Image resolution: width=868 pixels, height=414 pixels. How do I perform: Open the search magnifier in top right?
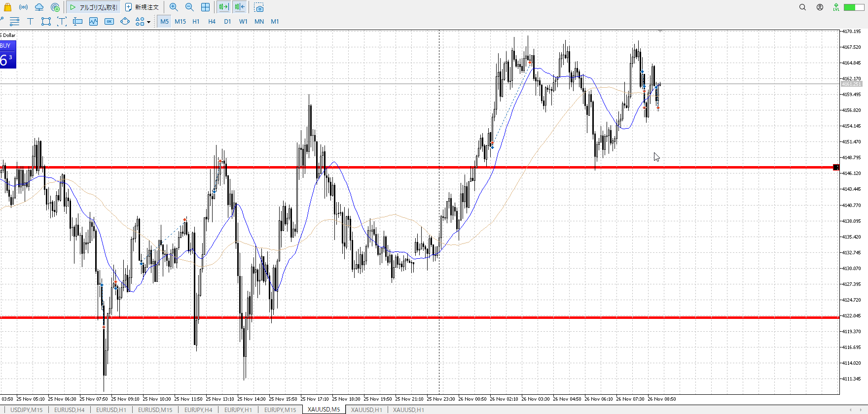(802, 7)
